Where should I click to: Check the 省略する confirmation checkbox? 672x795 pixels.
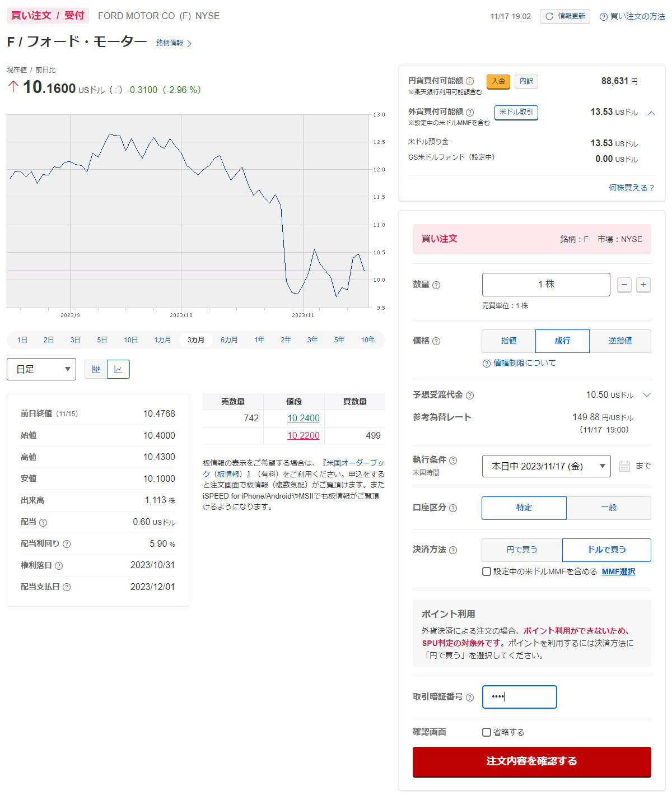[x=487, y=732]
